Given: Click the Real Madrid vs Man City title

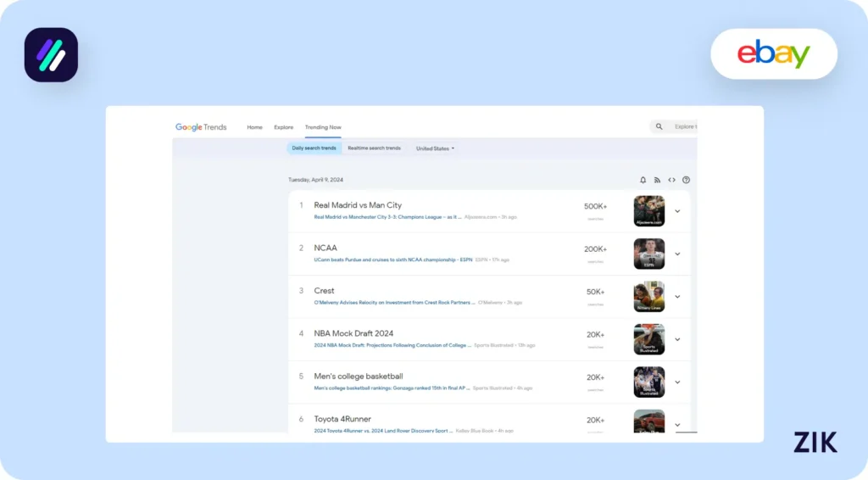Looking at the screenshot, I should pos(358,205).
